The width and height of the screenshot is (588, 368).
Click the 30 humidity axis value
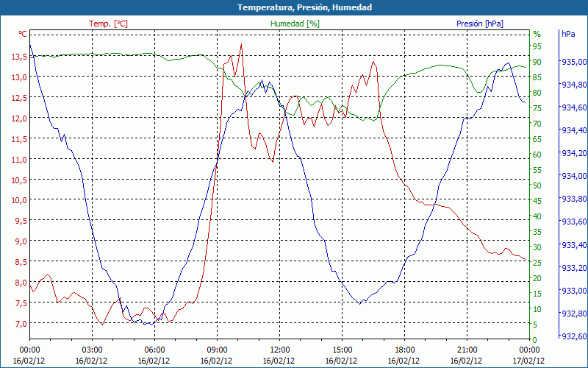point(537,247)
